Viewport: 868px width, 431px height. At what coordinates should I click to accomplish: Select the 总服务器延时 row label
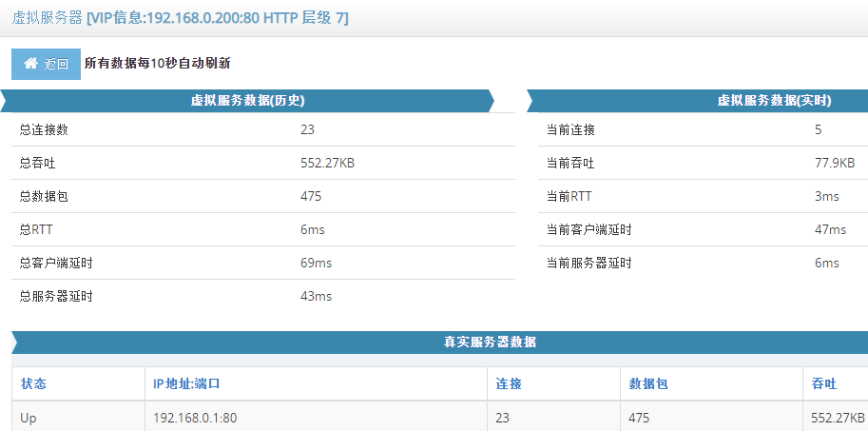coord(56,296)
